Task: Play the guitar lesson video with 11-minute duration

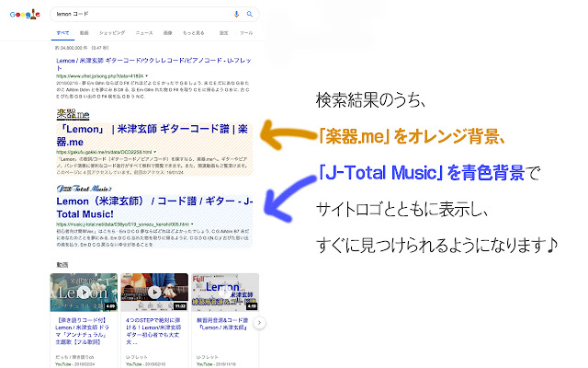Action: point(154,293)
